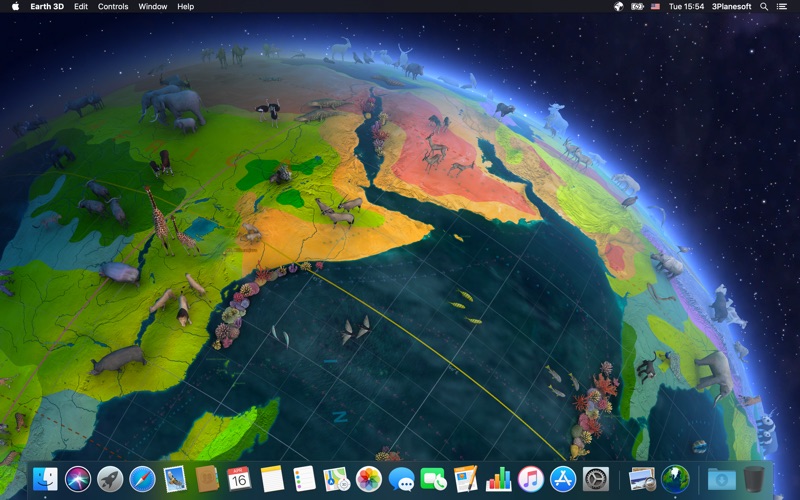The image size is (800, 500).
Task: Open Spotlight search magnifier in menu bar
Action: (764, 6)
